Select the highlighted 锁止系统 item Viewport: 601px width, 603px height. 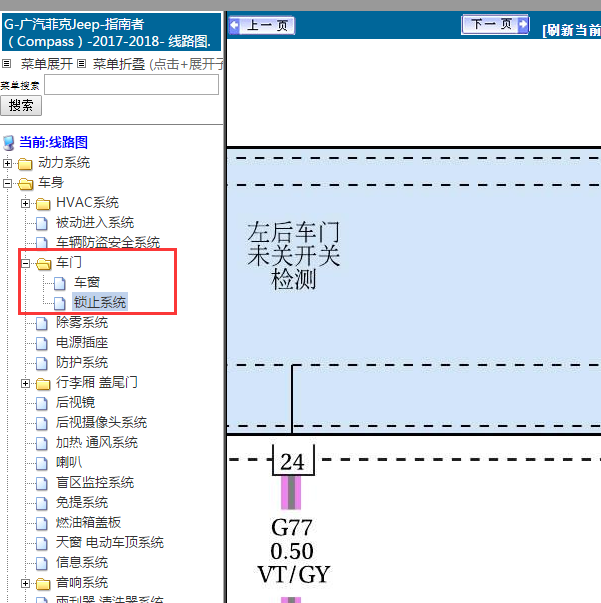pyautogui.click(x=100, y=302)
